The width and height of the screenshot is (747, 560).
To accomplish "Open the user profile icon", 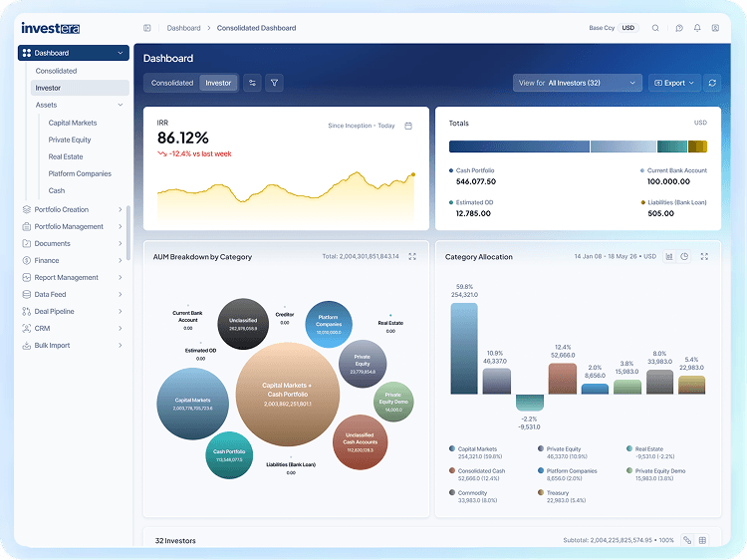I will point(715,28).
